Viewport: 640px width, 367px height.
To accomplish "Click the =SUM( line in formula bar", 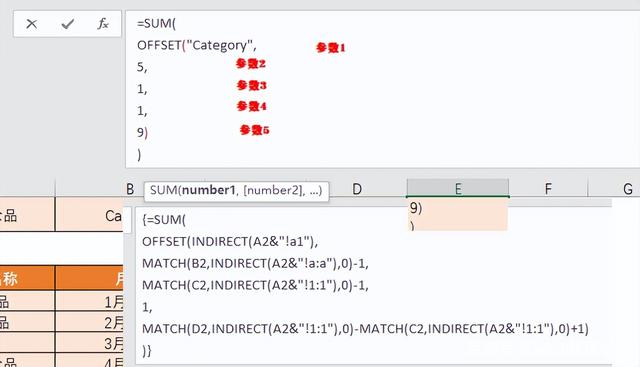I will pyautogui.click(x=156, y=23).
